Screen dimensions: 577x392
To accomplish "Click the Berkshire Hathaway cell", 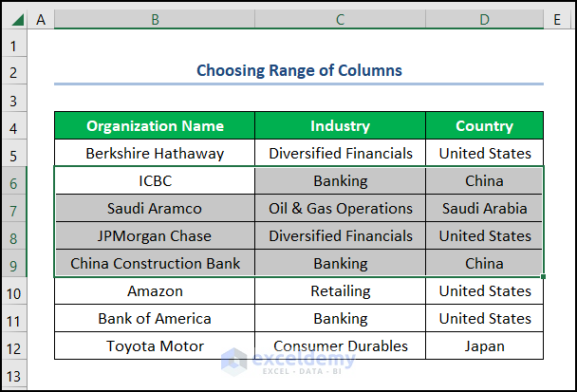I will (x=155, y=153).
